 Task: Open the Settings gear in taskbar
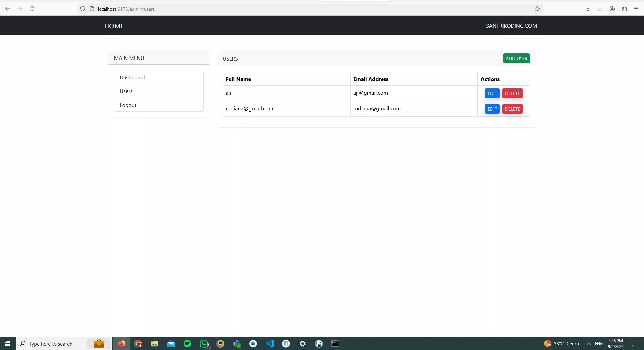pos(303,344)
